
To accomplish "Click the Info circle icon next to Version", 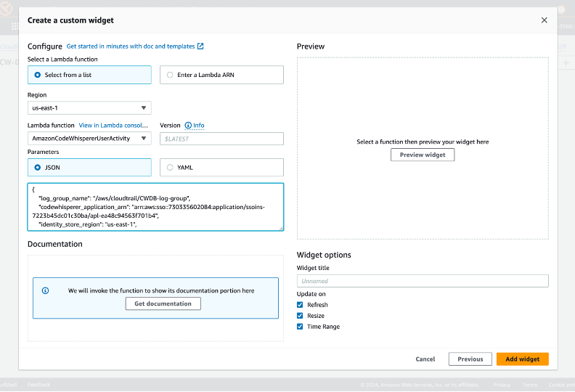I will tap(188, 126).
